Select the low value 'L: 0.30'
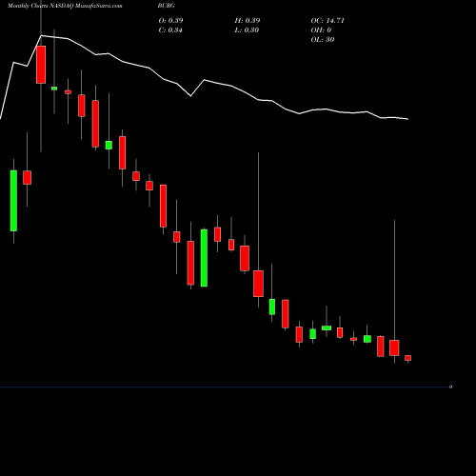 [247, 30]
